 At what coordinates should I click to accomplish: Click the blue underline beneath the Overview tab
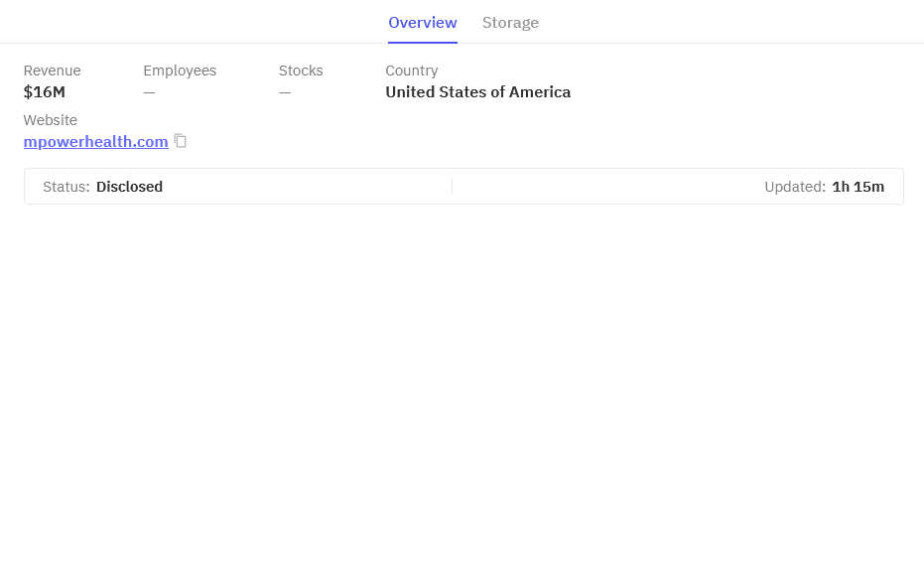coord(423,42)
